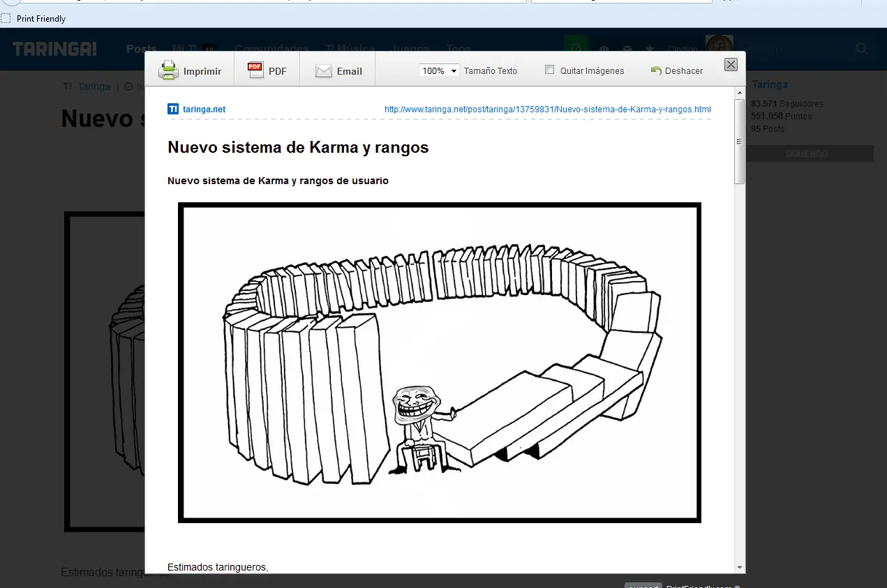Open the messages envelope icon in Taringa header
This screenshot has width=887, height=588.
[x=627, y=49]
